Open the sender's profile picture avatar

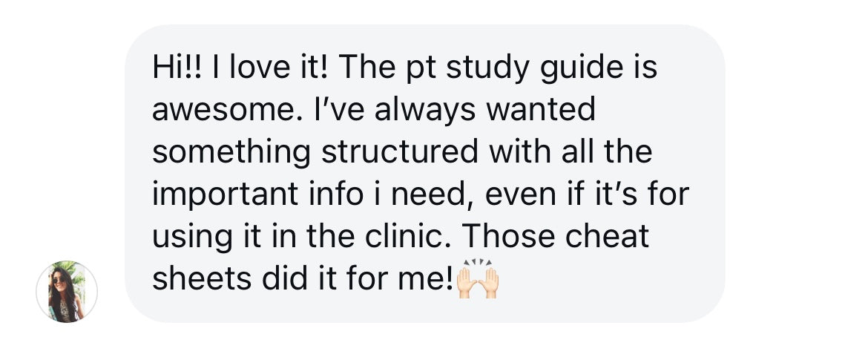(x=67, y=291)
